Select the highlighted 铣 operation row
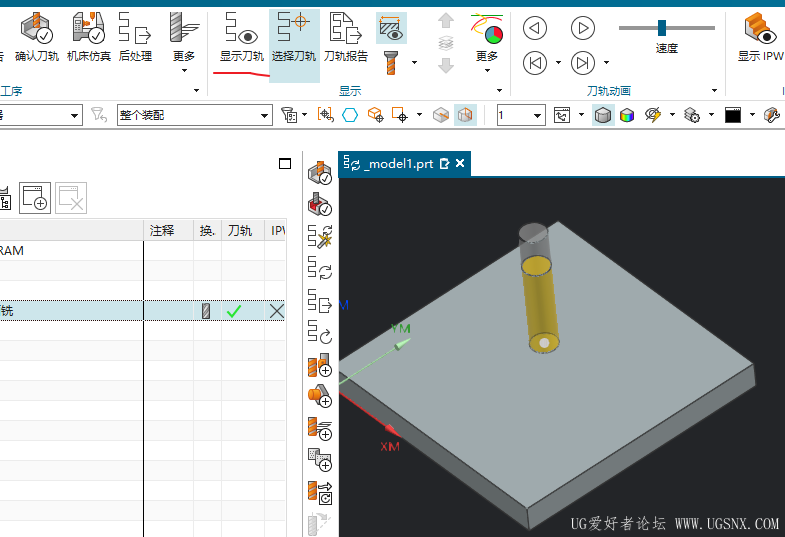This screenshot has height=537, width=785. tap(70, 311)
